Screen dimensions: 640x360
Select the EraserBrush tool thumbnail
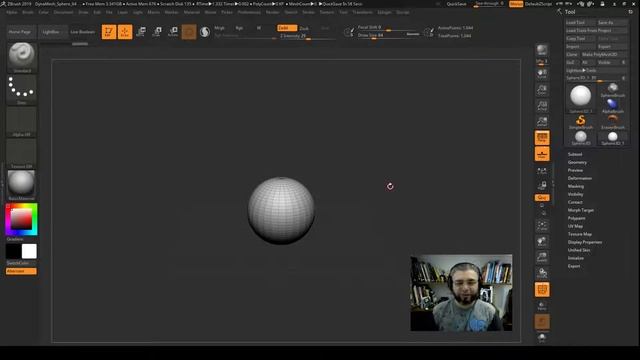pyautogui.click(x=613, y=122)
